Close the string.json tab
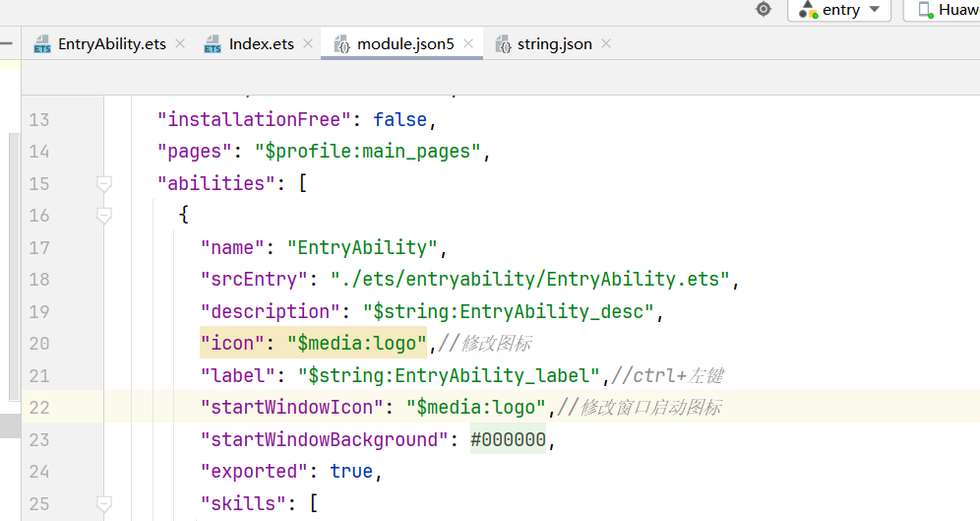The width and height of the screenshot is (980, 521). [x=606, y=43]
